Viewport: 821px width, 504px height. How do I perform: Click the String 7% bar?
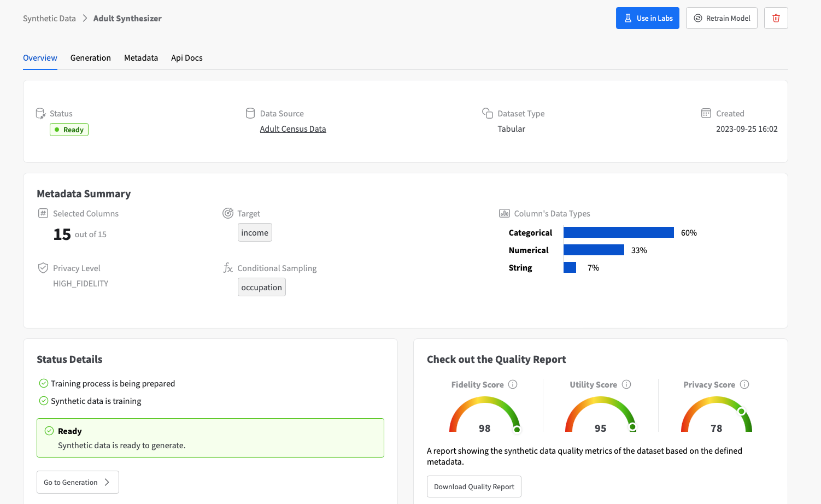pyautogui.click(x=570, y=267)
